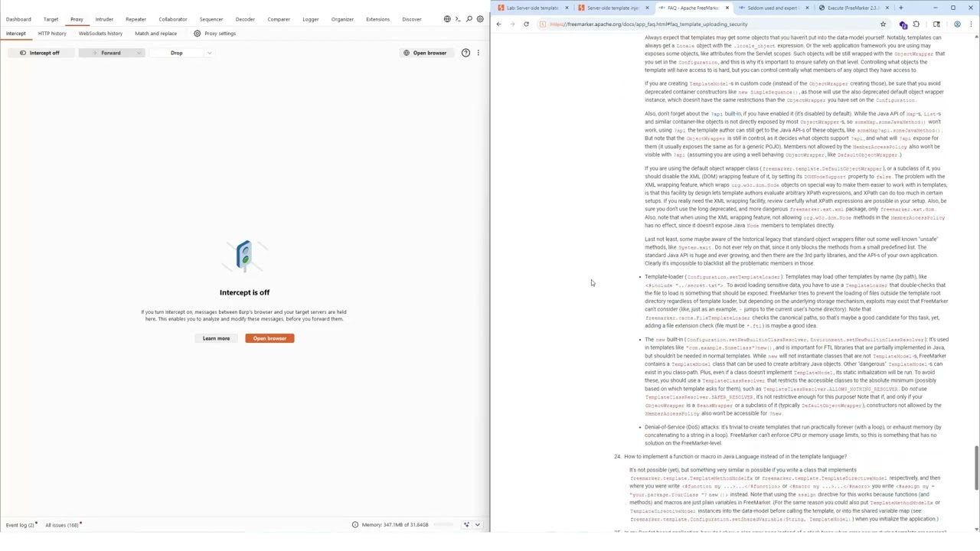Screen dimensions: 980x551
Task: Open the Match and replace sub-tab
Action: tap(155, 34)
